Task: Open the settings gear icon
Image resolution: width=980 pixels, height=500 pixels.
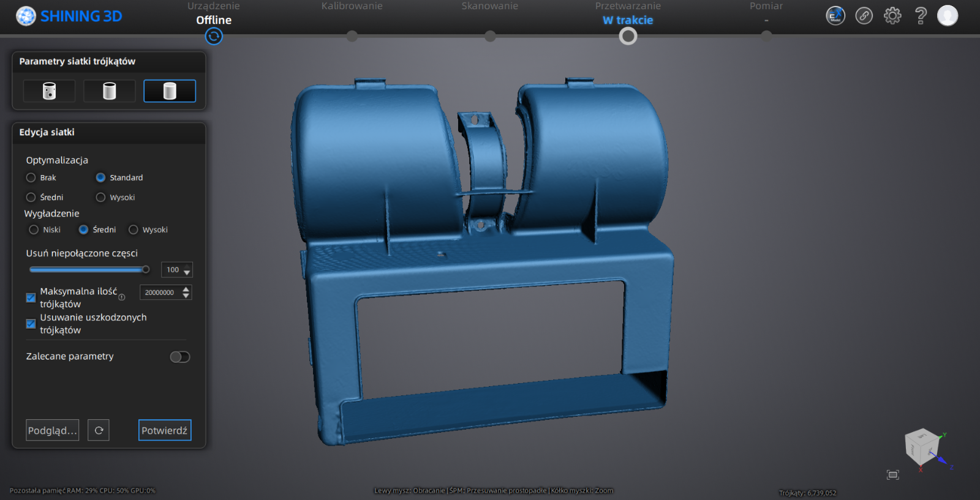Action: click(892, 16)
